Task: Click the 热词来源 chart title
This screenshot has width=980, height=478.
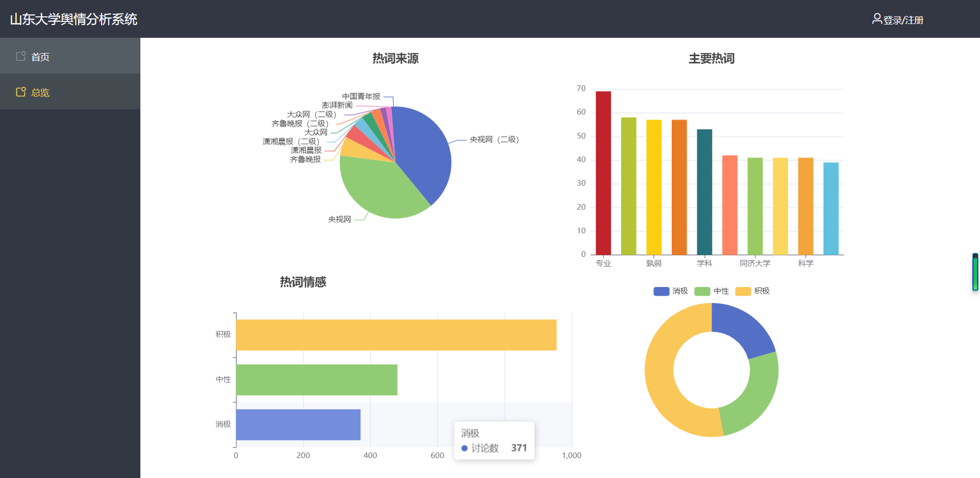Action: 396,59
